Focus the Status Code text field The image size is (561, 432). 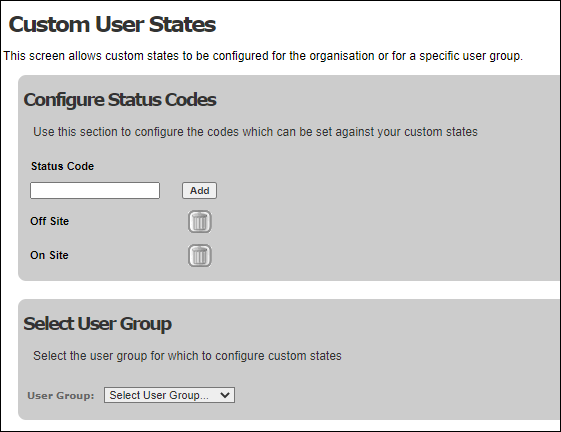(x=95, y=190)
